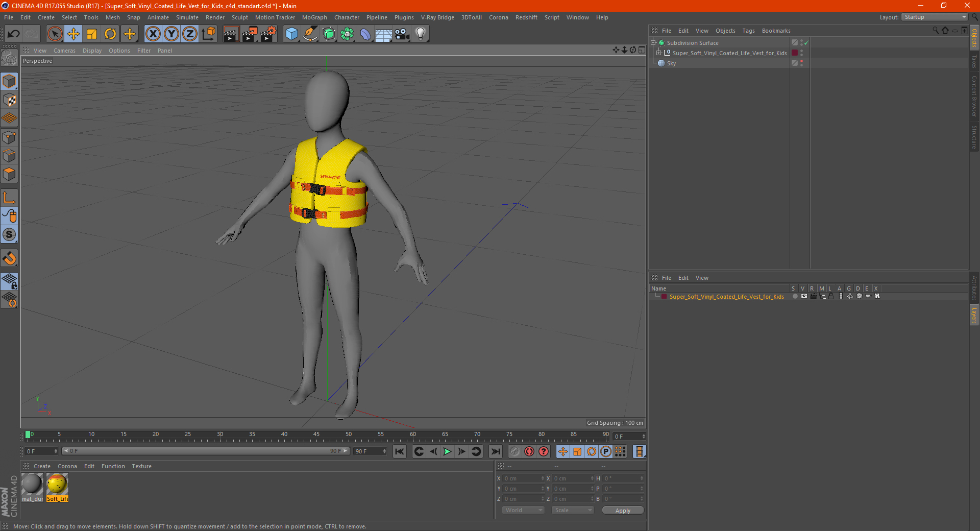Select Edges mode icon
Screen dimensions: 980x531
9,156
